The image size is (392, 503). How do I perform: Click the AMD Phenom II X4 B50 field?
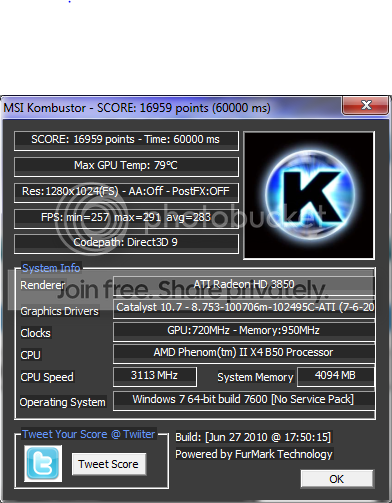tap(244, 353)
